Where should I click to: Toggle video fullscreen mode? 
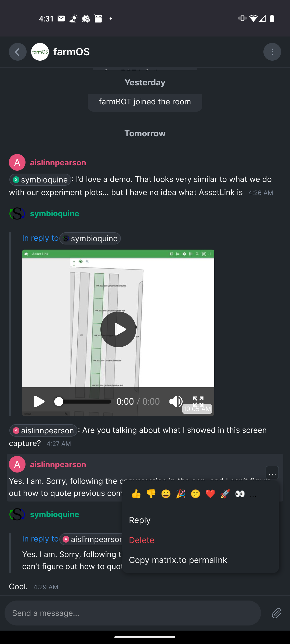click(198, 401)
